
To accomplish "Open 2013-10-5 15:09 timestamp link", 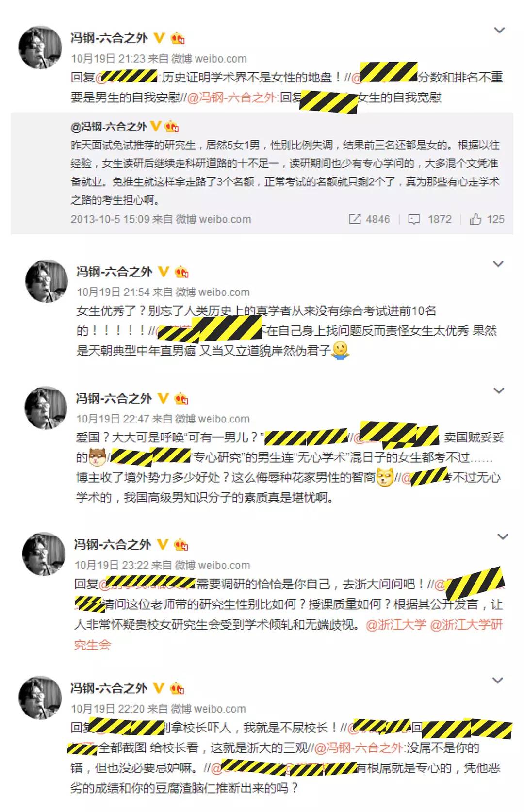I will click(111, 219).
